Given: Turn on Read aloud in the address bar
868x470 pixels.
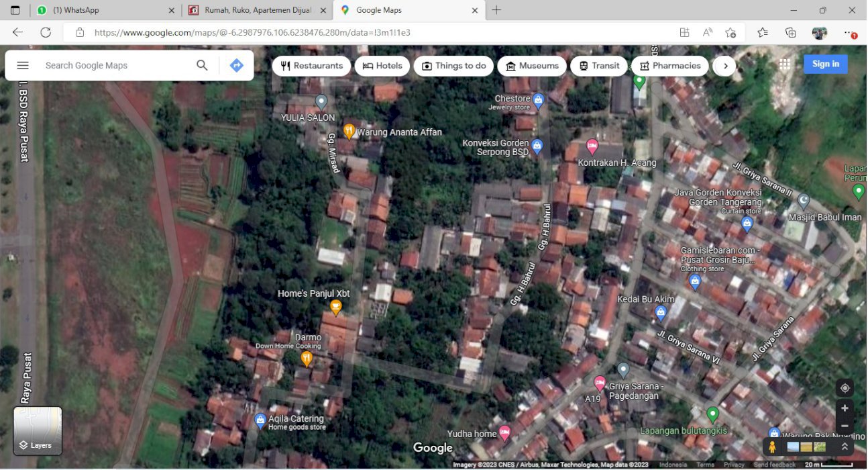Looking at the screenshot, I should 707,32.
